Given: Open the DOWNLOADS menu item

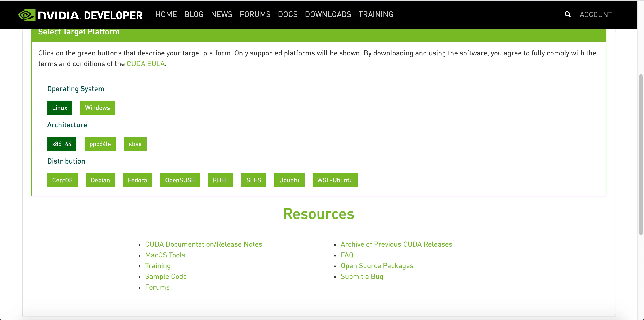Looking at the screenshot, I should point(328,15).
